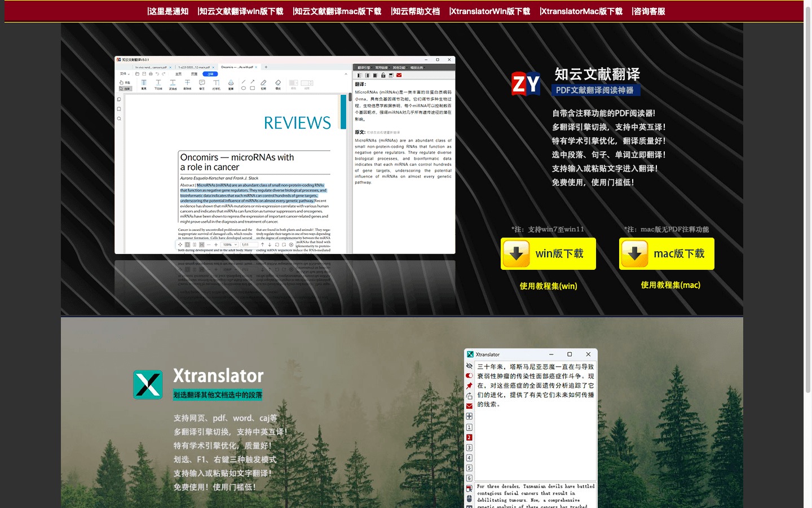Click the green Xtranslator X logo

(148, 385)
